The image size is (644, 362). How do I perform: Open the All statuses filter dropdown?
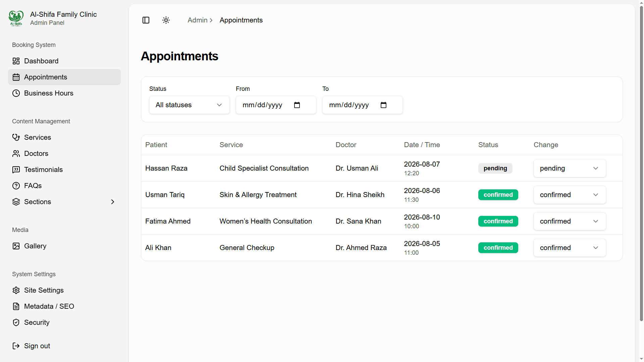pos(190,105)
